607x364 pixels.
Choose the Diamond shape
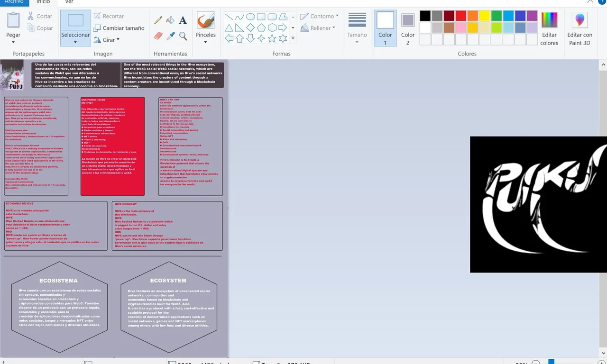[250, 27]
